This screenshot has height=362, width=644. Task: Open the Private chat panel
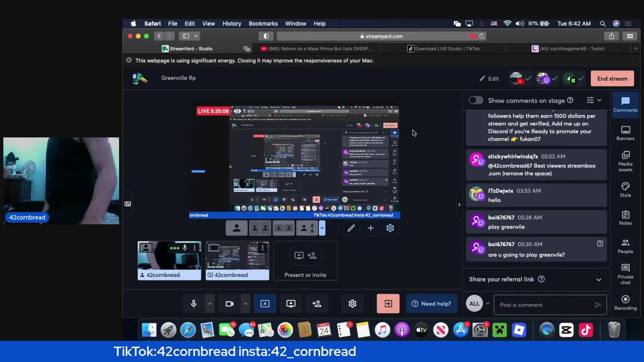point(625,274)
